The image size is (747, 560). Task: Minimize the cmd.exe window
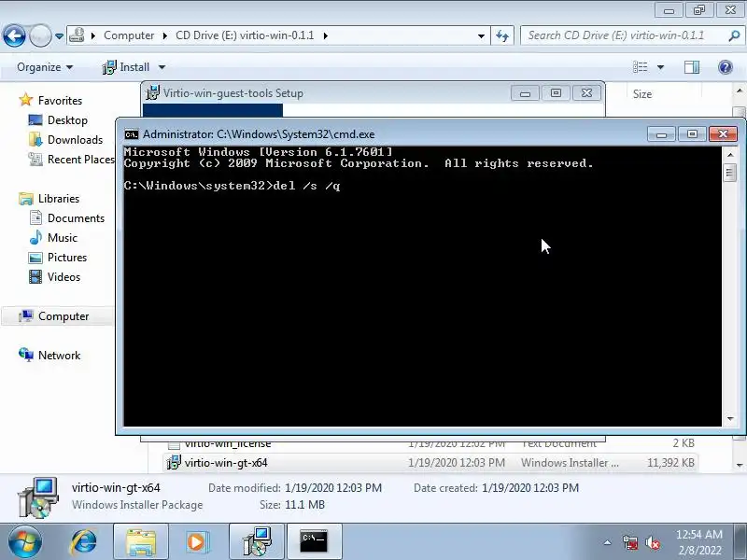coord(661,134)
